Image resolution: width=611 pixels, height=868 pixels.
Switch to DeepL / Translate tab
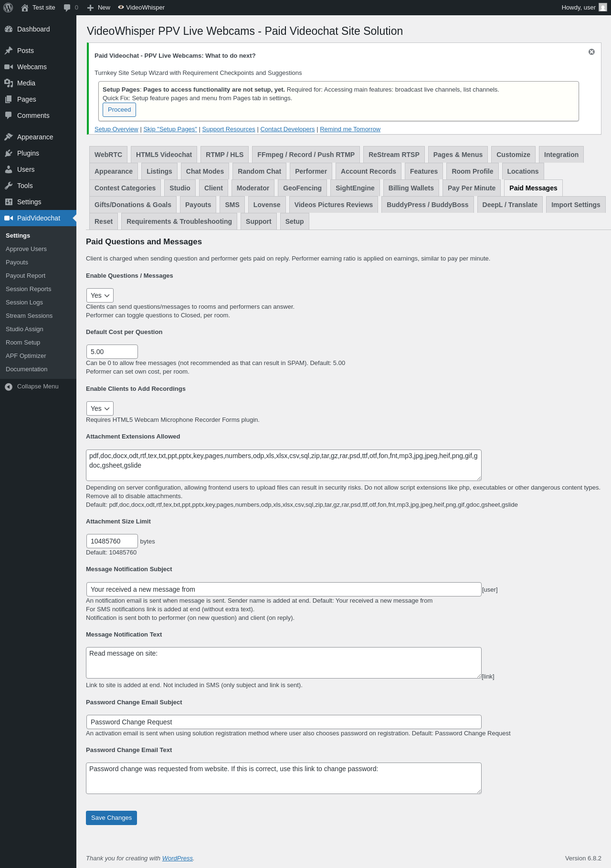pyautogui.click(x=510, y=205)
